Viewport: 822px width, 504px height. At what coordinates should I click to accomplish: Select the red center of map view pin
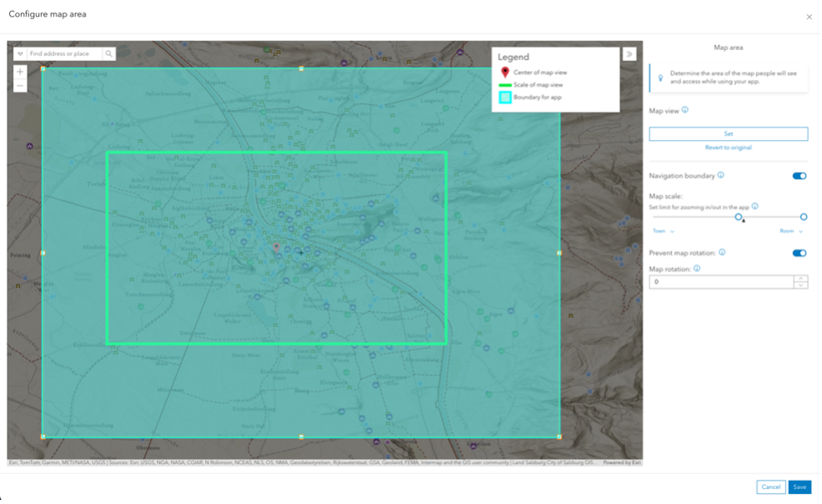(x=278, y=244)
